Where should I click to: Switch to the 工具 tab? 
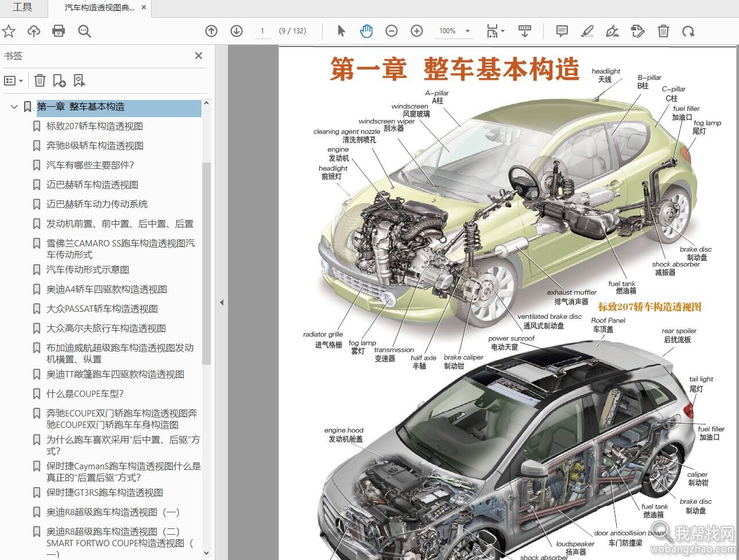pos(22,7)
